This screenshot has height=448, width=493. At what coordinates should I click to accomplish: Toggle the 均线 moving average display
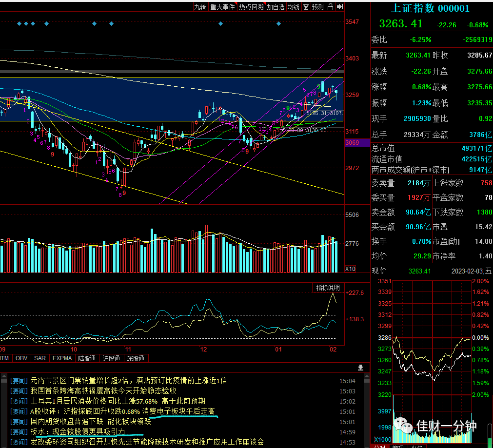294,7
